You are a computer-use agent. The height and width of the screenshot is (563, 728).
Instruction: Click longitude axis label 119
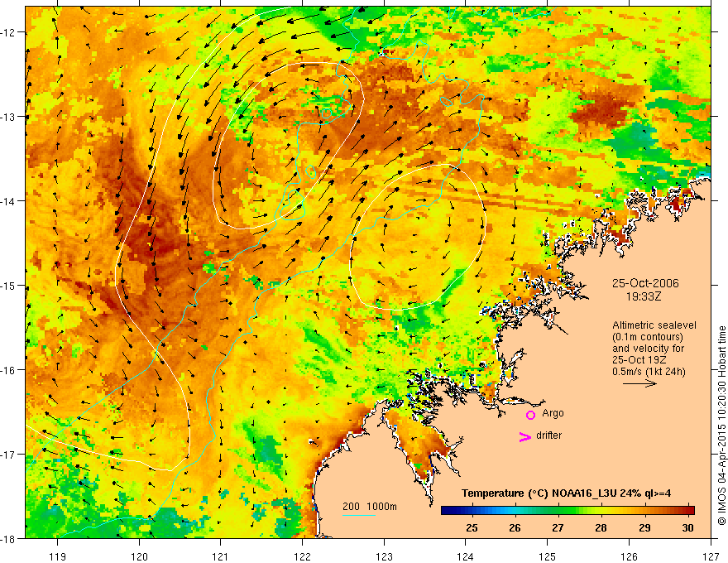[58, 556]
